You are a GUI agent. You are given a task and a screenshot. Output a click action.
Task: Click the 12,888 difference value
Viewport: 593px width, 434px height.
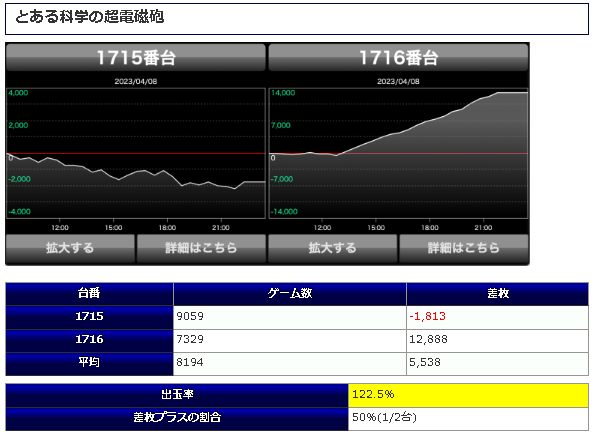coord(428,339)
